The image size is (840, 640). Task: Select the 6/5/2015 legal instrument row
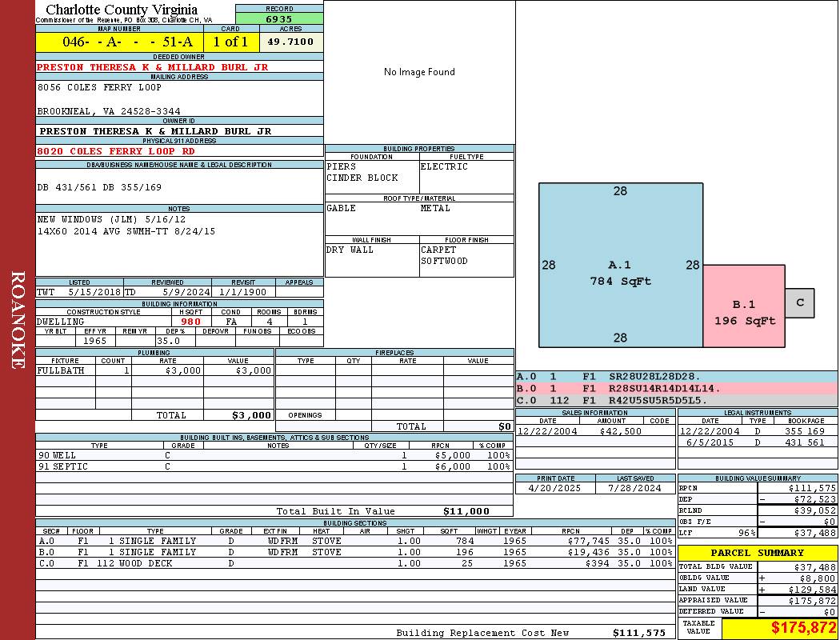tap(756, 442)
